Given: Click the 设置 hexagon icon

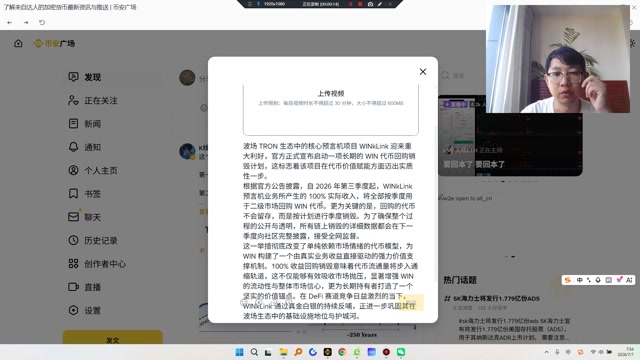Looking at the screenshot, I should [x=73, y=310].
